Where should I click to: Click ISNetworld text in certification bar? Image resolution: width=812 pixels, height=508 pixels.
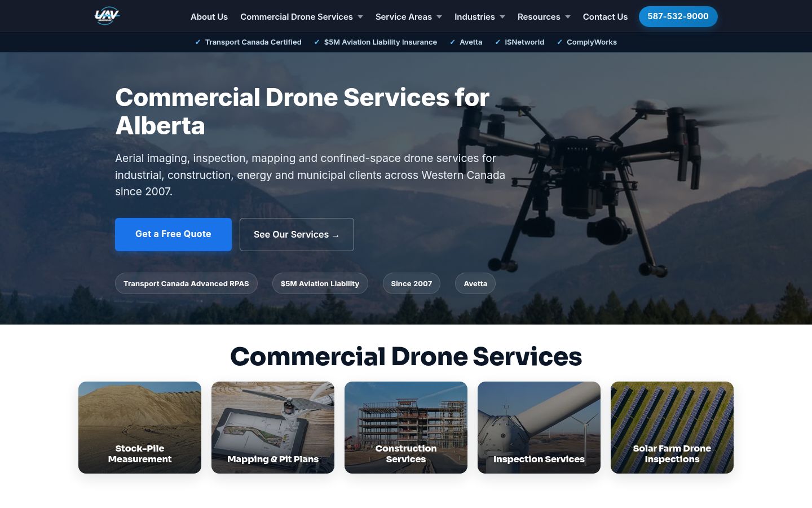pyautogui.click(x=524, y=42)
